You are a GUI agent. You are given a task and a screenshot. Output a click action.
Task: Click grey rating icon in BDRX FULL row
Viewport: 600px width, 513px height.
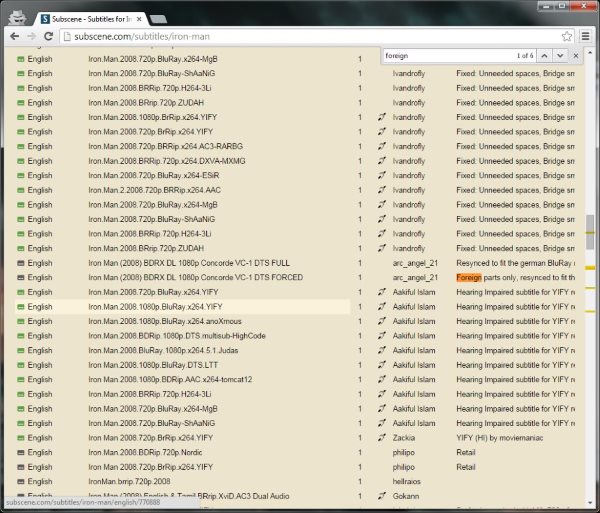click(x=21, y=263)
